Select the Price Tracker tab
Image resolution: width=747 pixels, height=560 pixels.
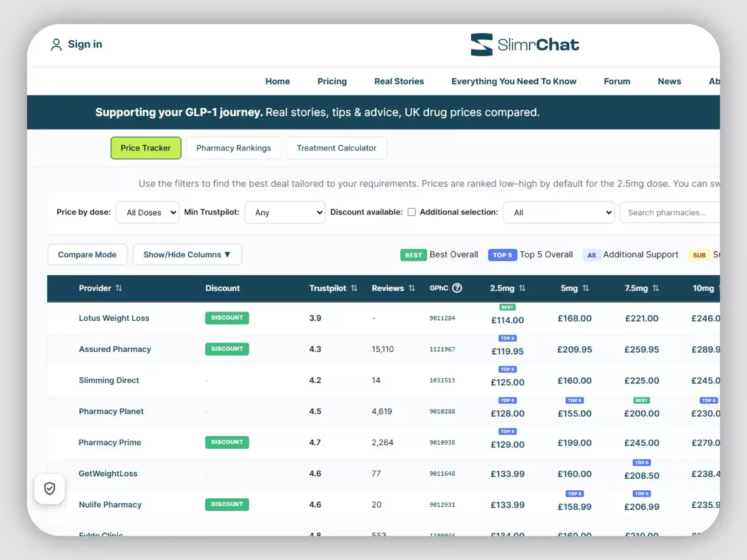click(146, 148)
